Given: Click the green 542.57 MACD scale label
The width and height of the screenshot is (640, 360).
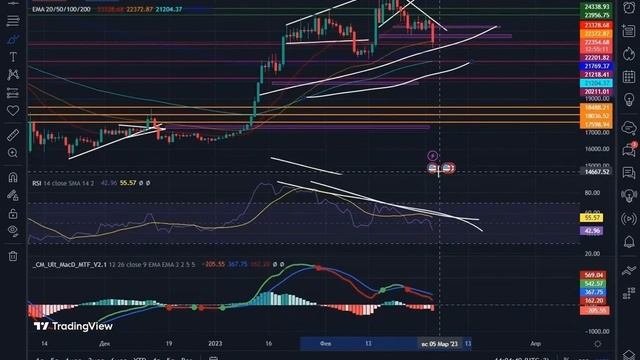Looking at the screenshot, I should [593, 284].
